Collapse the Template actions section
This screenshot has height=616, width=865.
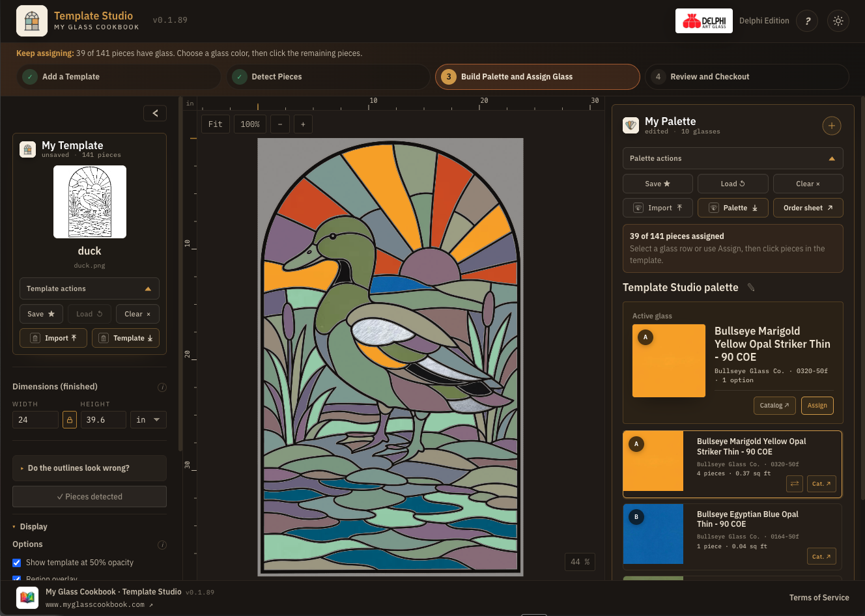[x=89, y=288]
